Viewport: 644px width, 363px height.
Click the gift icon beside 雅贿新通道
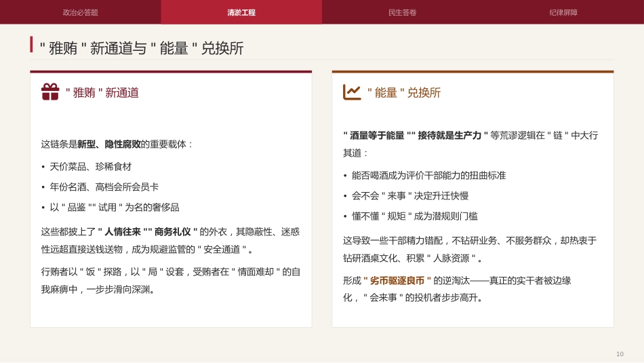tap(50, 92)
